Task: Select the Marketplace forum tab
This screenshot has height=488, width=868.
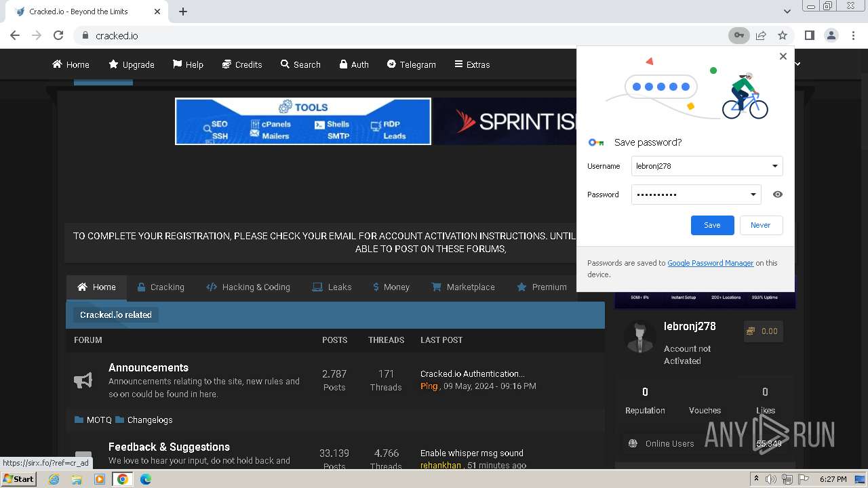Action: [x=463, y=287]
